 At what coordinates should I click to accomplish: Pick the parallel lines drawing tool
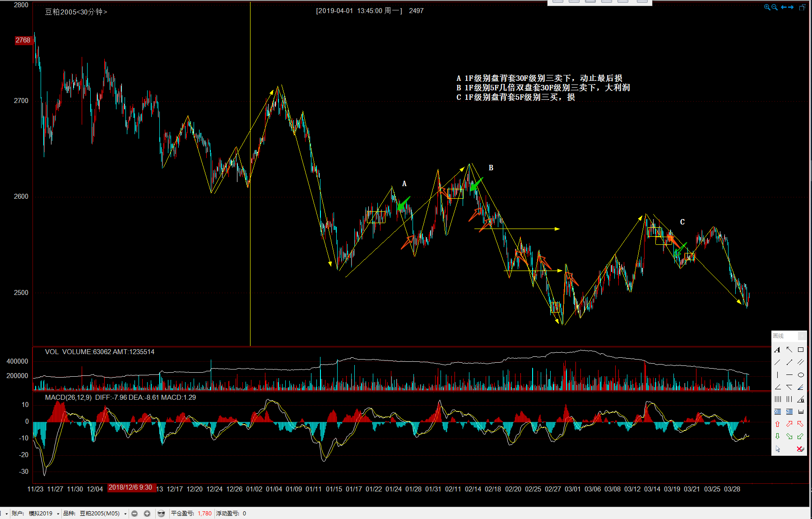pyautogui.click(x=800, y=362)
